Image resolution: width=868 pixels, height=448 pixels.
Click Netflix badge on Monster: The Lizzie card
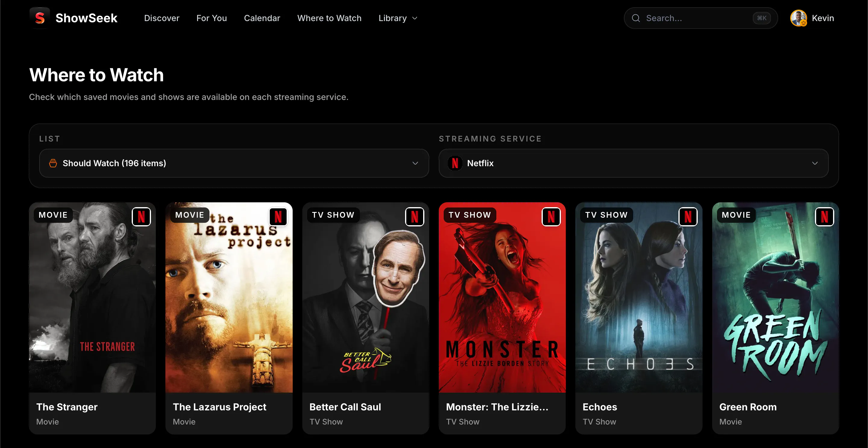pos(551,217)
